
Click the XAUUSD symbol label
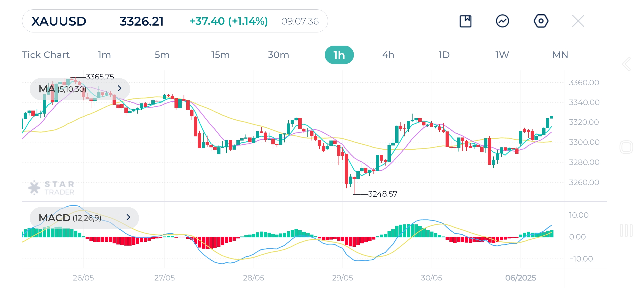click(59, 21)
